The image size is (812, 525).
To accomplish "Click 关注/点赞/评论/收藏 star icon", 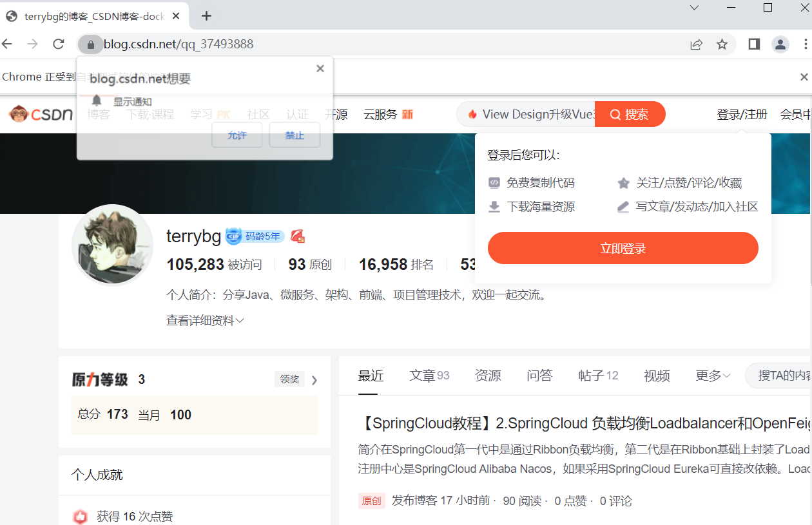I will (623, 183).
